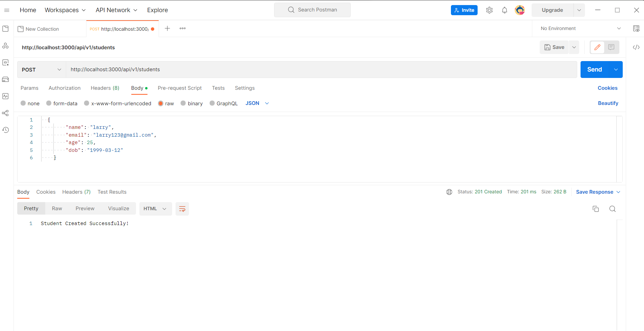Click the Beautify link
644x331 pixels.
(x=608, y=103)
